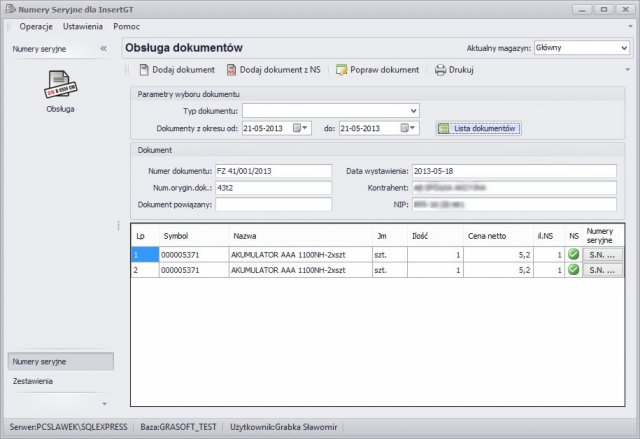Expand toolbar overflow arrow beside Drukuj row
The width and height of the screenshot is (640, 439).
click(x=628, y=70)
